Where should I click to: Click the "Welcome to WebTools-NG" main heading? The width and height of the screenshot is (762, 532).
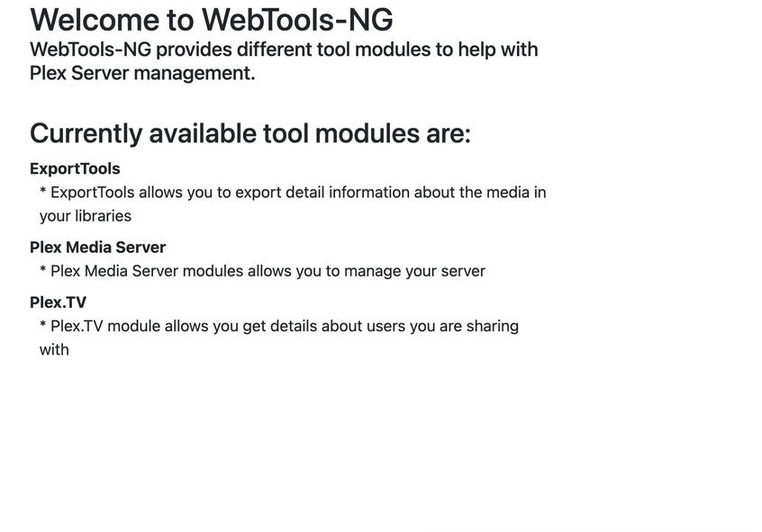[211, 20]
